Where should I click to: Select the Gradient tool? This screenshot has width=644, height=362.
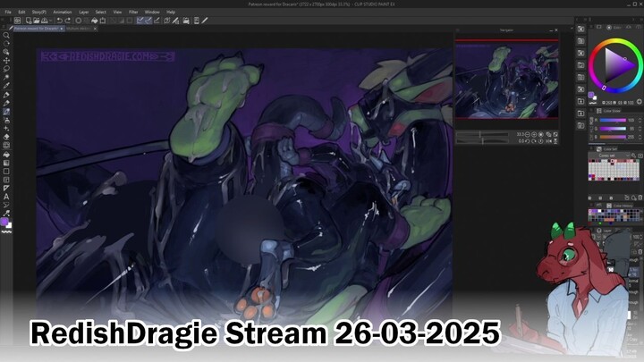click(6, 163)
